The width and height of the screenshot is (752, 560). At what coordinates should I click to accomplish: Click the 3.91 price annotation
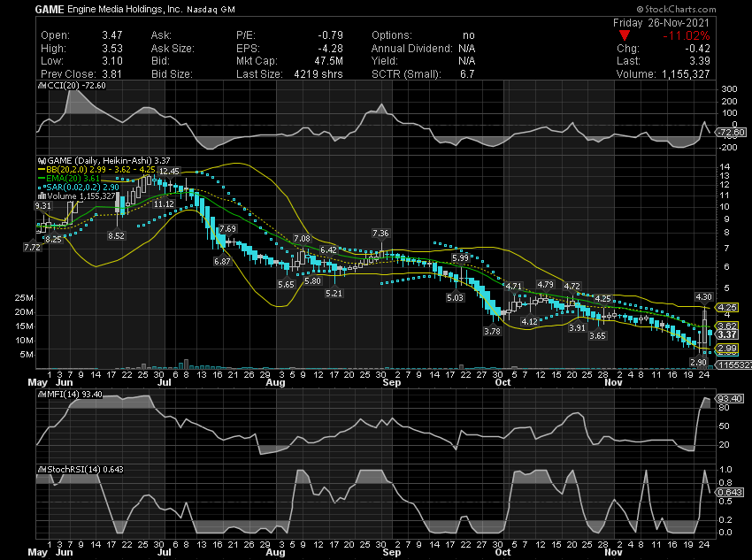pyautogui.click(x=577, y=328)
